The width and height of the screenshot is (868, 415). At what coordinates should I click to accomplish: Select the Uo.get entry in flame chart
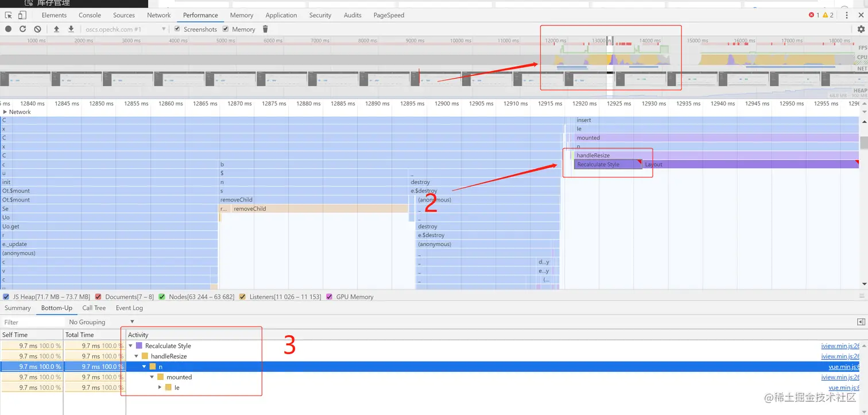(109, 226)
